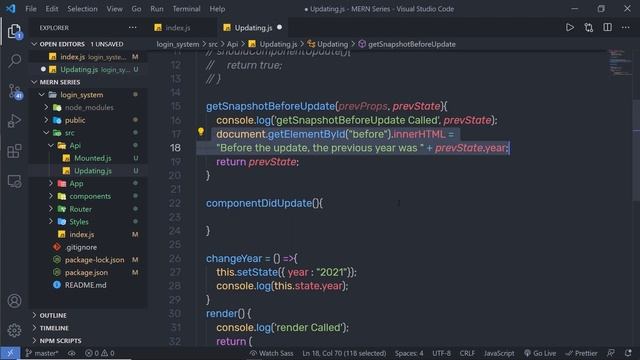Click the feedback icon in status bar
Screen dimensions: 640x360
pyautogui.click(x=611, y=353)
